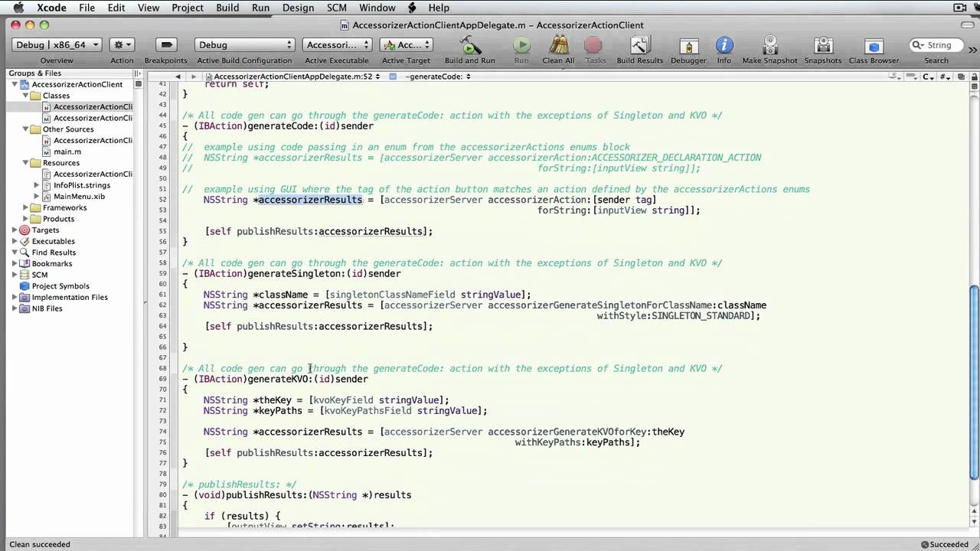
Task: Open the scripts menu icon in menu bar
Action: point(413,8)
